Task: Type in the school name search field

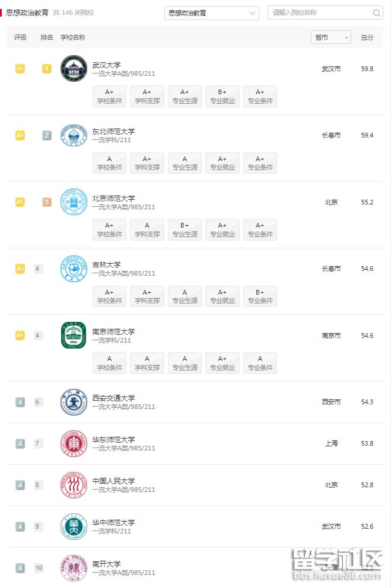Action: (319, 13)
